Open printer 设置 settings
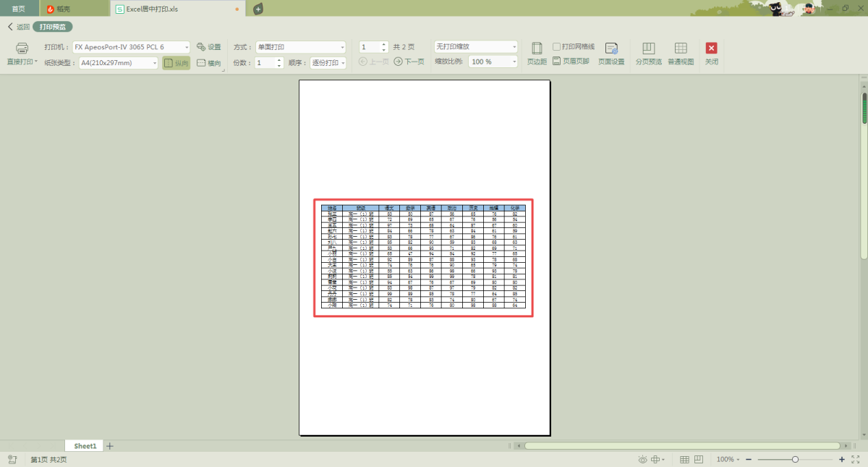The width and height of the screenshot is (868, 467). [209, 47]
